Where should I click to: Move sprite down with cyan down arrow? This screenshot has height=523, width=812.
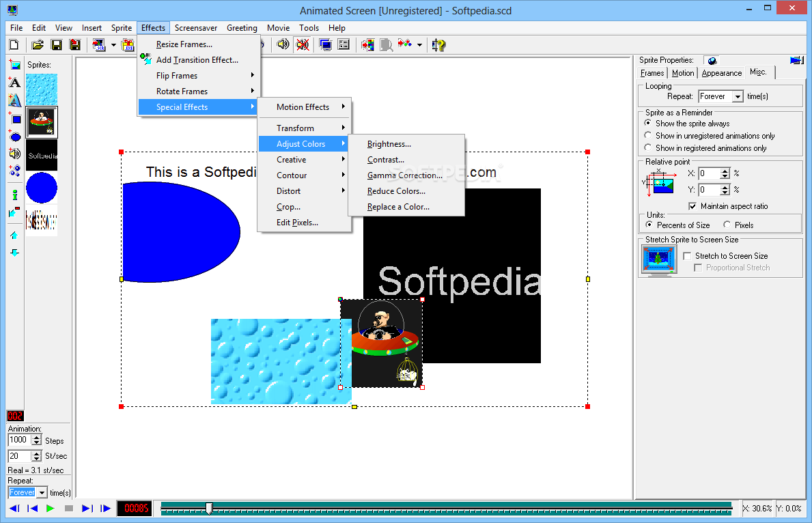coord(14,253)
